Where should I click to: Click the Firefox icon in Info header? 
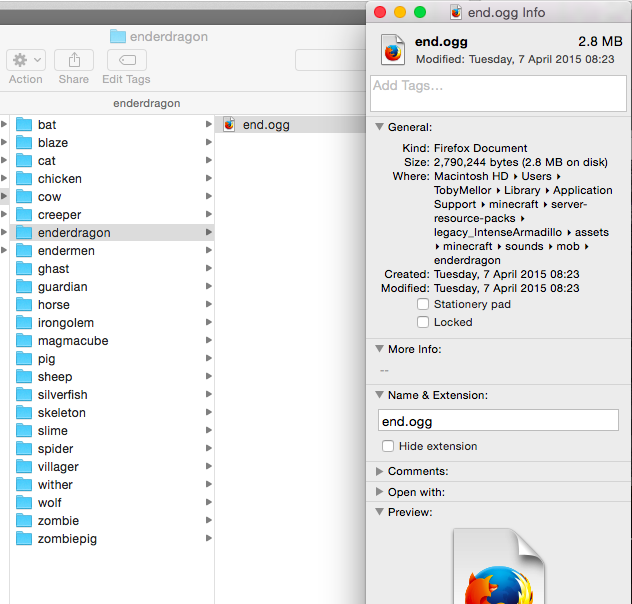393,50
